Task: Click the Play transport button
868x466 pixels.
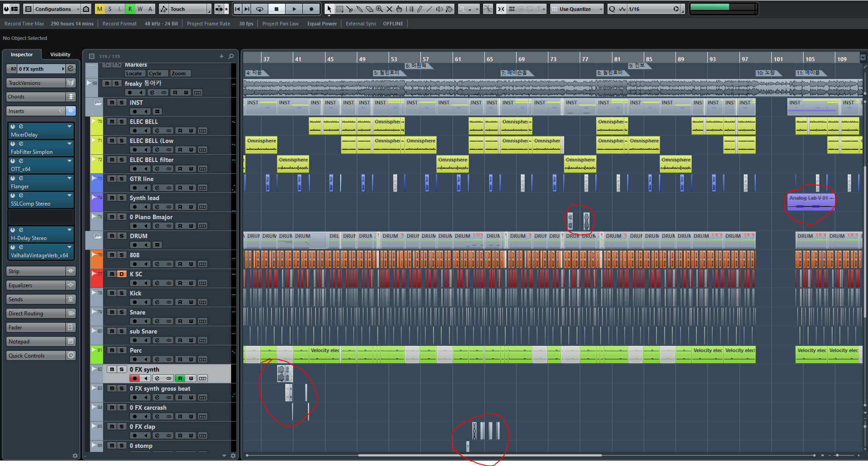Action: [294, 9]
